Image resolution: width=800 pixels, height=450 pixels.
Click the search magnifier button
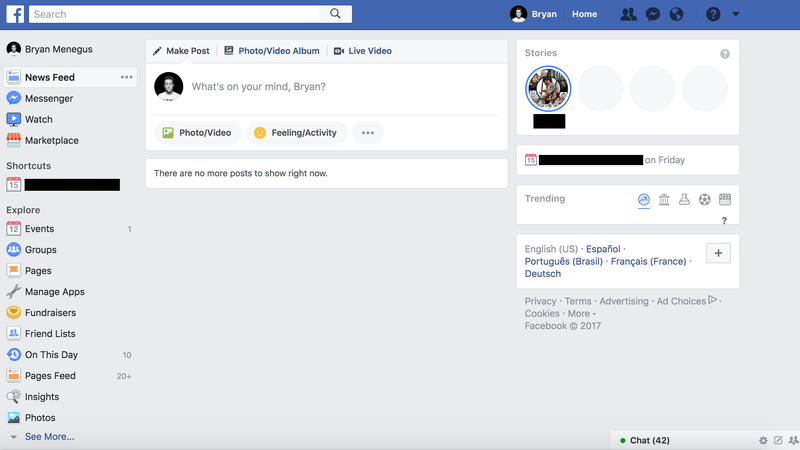335,14
